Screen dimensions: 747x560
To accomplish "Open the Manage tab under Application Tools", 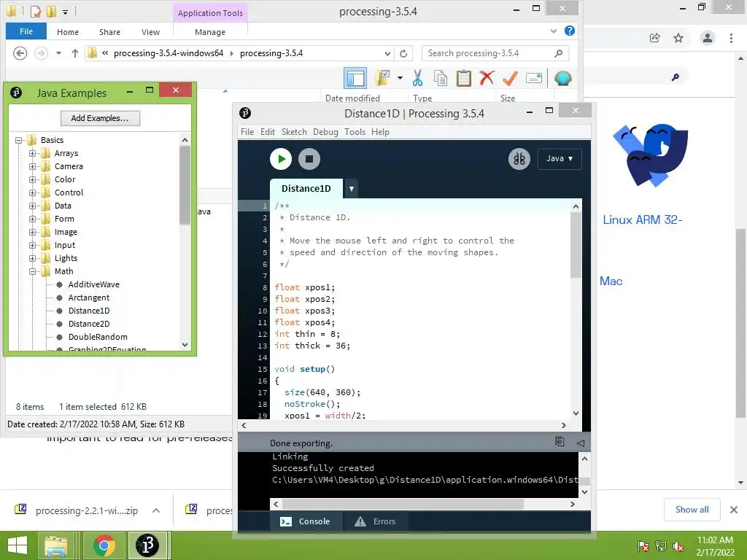I will [x=210, y=32].
